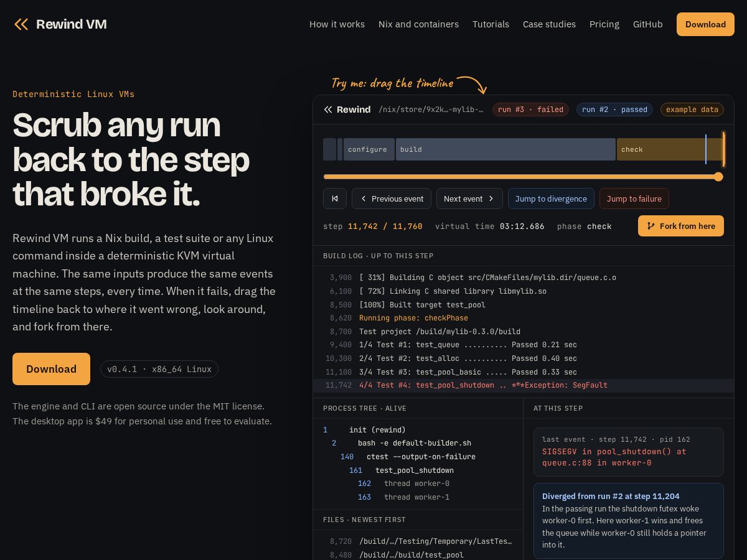Click the v0.4.1 · x86_64 Linux version pill

pyautogui.click(x=159, y=369)
